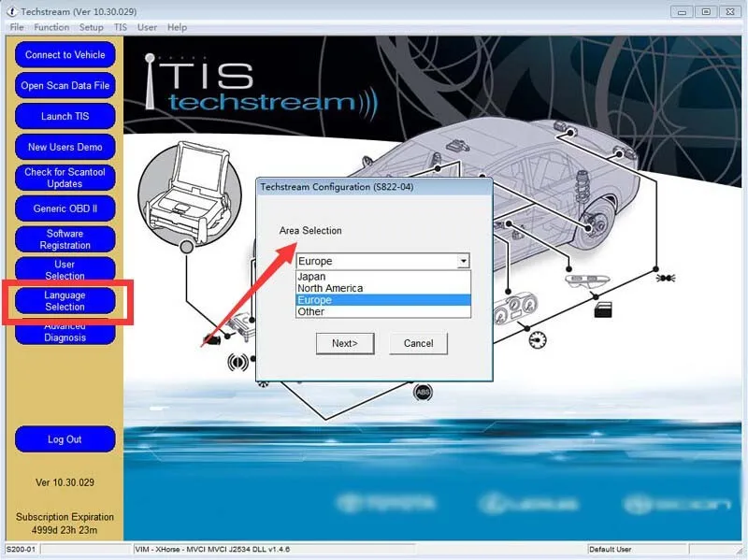
Task: Click the overhead console icon
Action: 587,280
